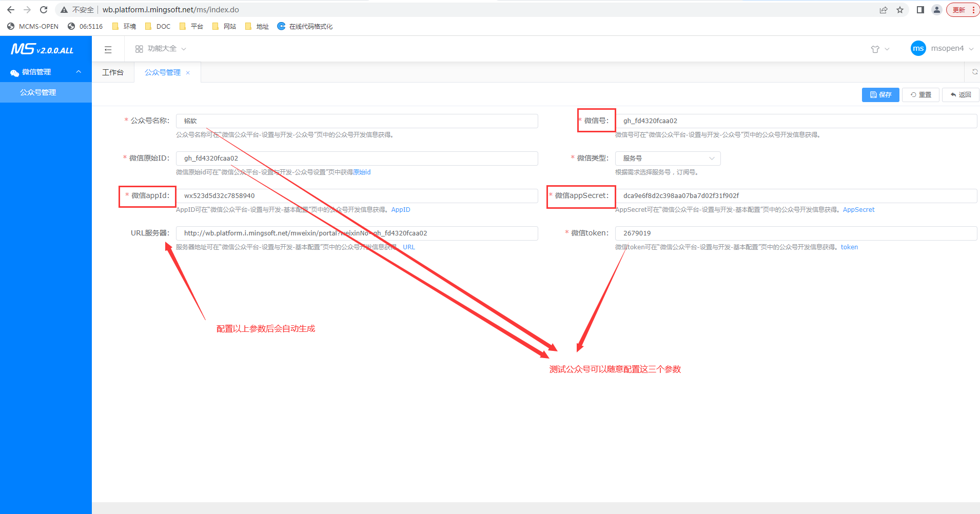Open browser side panel icon

(920, 10)
